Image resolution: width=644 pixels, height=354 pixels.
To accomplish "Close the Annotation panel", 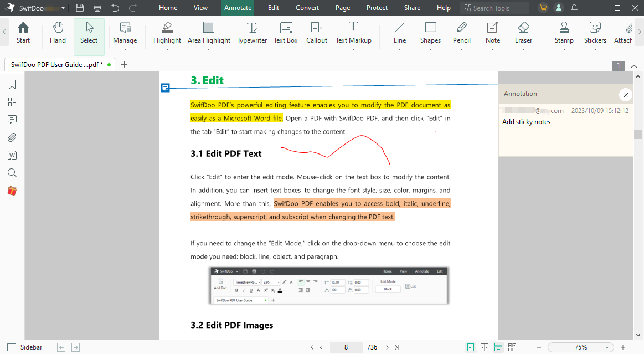I will pos(626,95).
